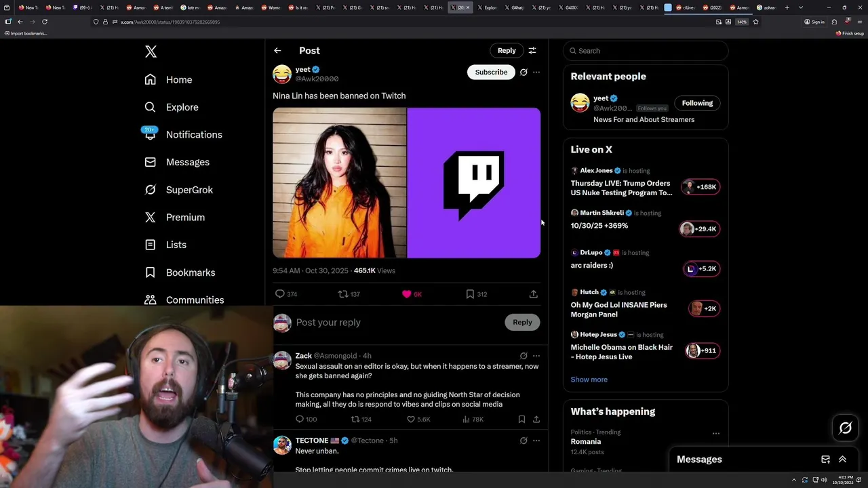Open Martin Shkreli's live 10/30/25 +369%
Viewport: 868px width, 488px height.
pyautogui.click(x=645, y=222)
